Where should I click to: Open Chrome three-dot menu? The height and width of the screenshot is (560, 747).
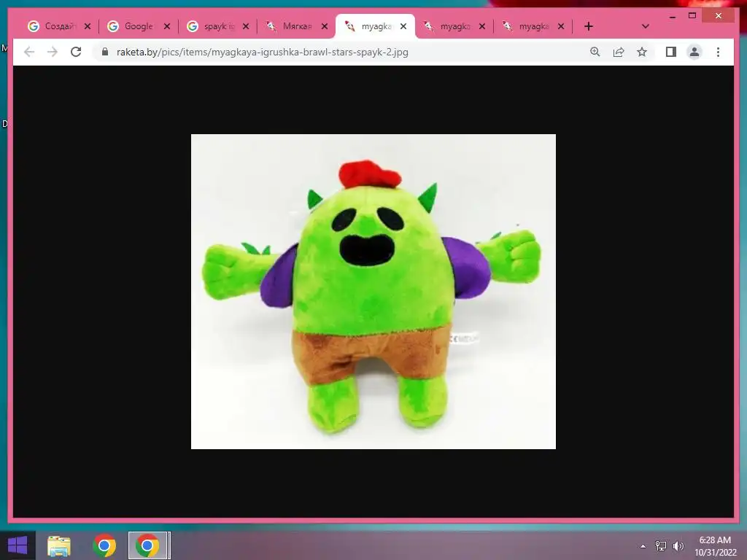[x=718, y=52]
